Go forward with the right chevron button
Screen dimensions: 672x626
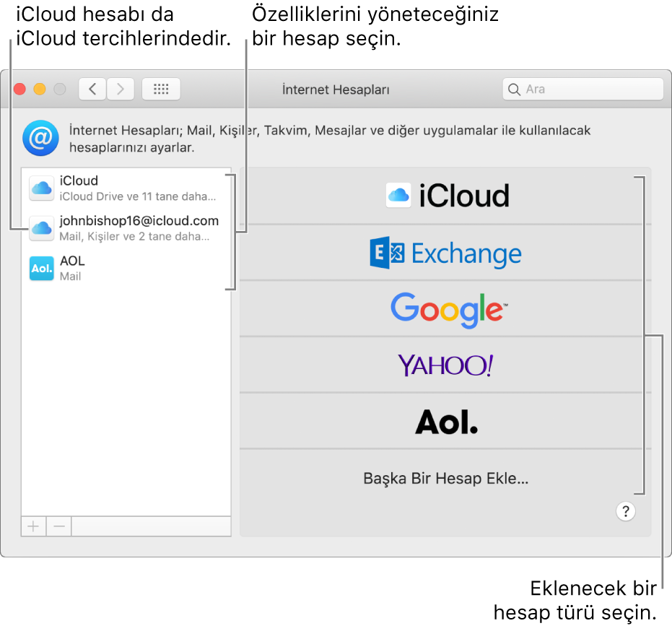(x=121, y=90)
